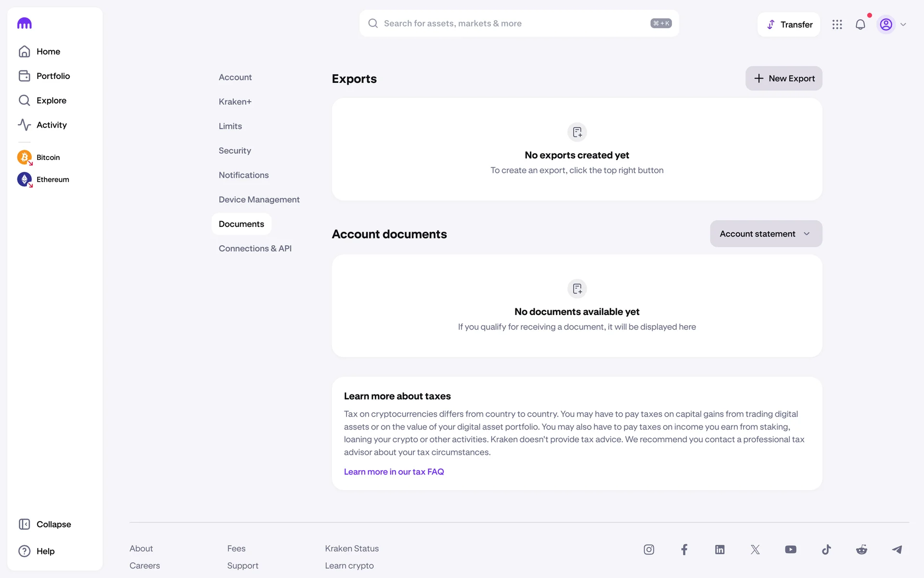Collapse the left sidebar
The height and width of the screenshot is (578, 924).
45,524
